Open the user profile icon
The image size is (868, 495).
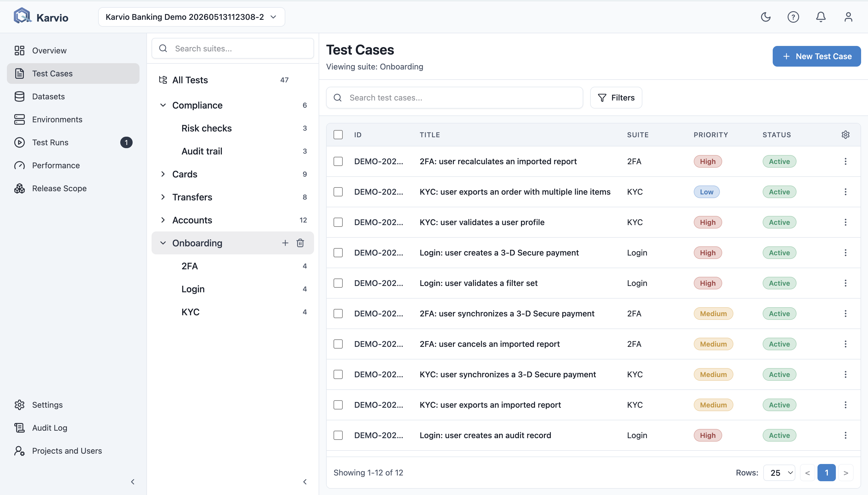(848, 17)
